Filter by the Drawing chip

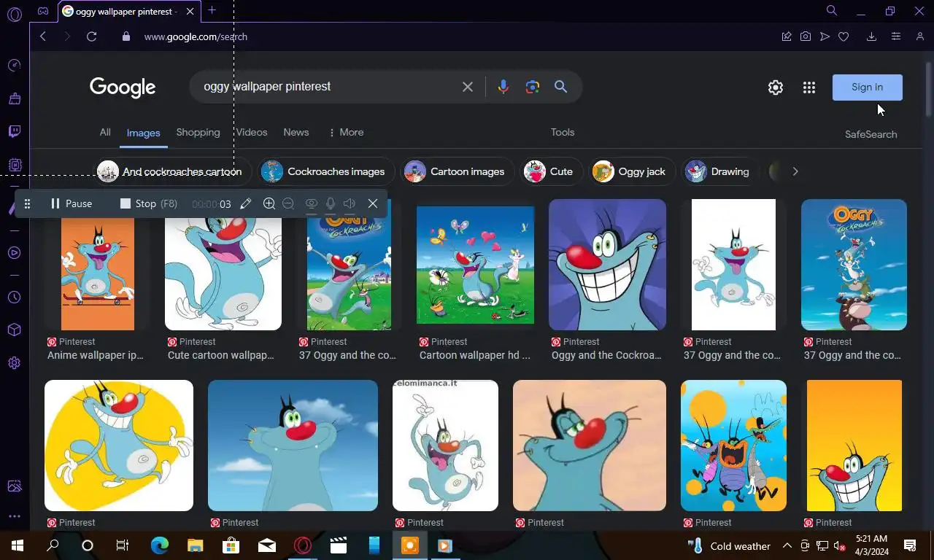point(719,171)
